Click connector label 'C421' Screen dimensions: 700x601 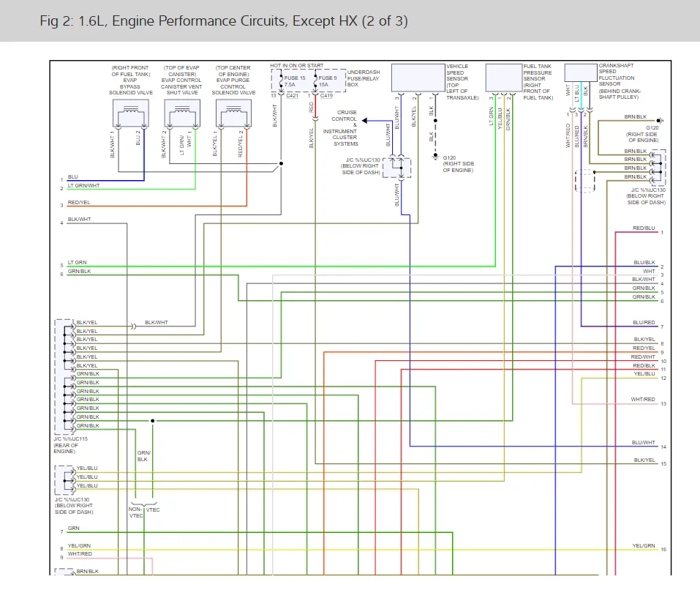292,96
